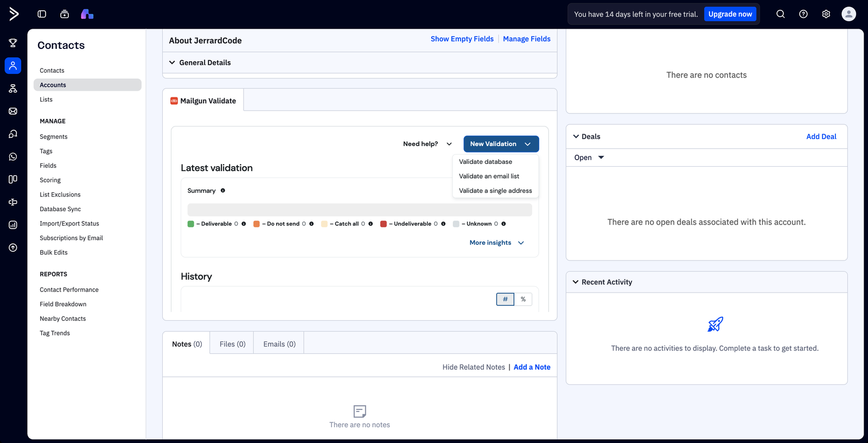The image size is (868, 443).
Task: Click the green Deliverable color swatch
Action: click(x=191, y=224)
